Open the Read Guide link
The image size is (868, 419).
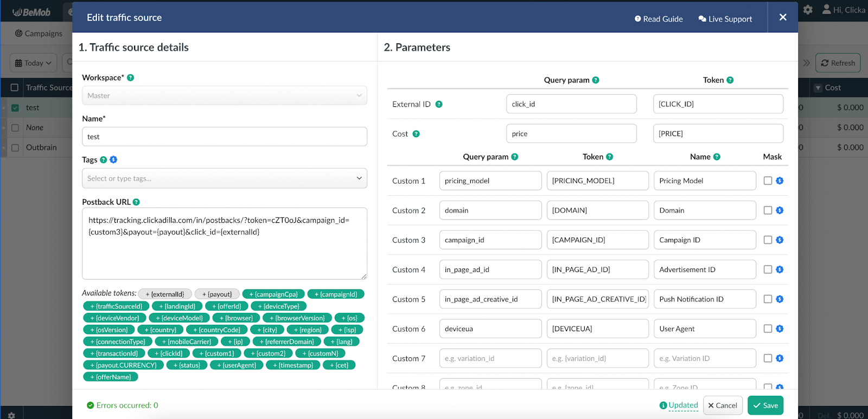click(659, 19)
